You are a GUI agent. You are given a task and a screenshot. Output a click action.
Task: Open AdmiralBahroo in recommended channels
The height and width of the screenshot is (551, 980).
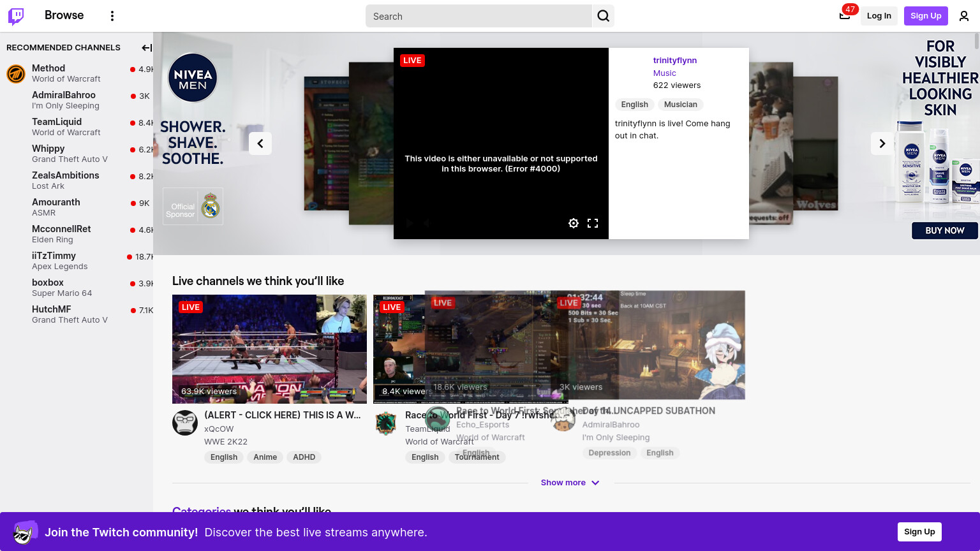click(77, 100)
